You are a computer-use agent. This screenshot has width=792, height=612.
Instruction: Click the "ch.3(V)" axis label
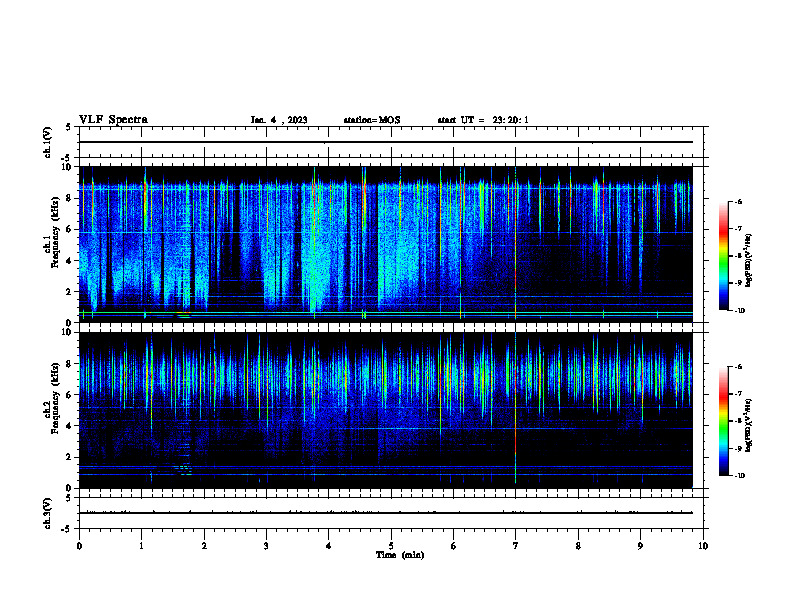point(48,513)
